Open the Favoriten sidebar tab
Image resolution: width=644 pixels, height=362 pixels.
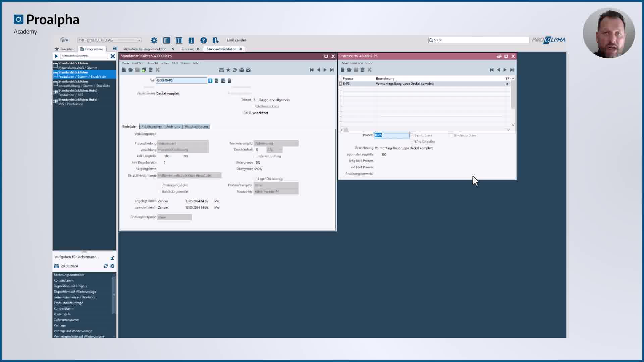coord(64,49)
